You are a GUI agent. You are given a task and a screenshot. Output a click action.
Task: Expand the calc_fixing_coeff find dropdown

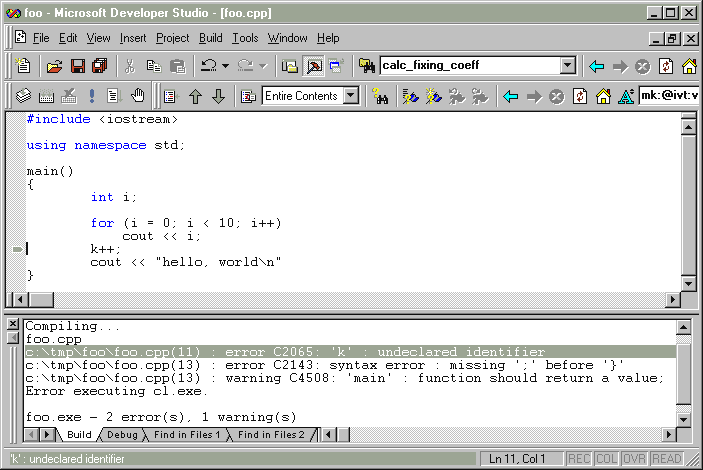567,66
